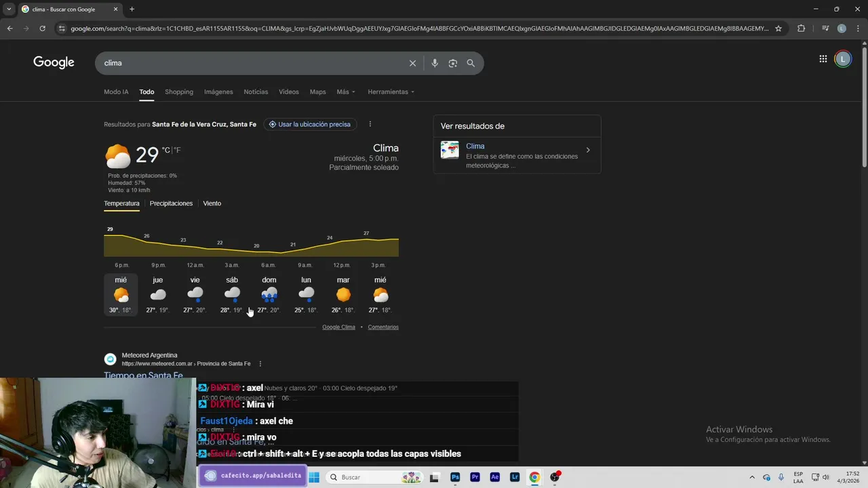Open the three-dot menu of the Meteored result
Screen dimensions: 868x488
(x=260, y=364)
